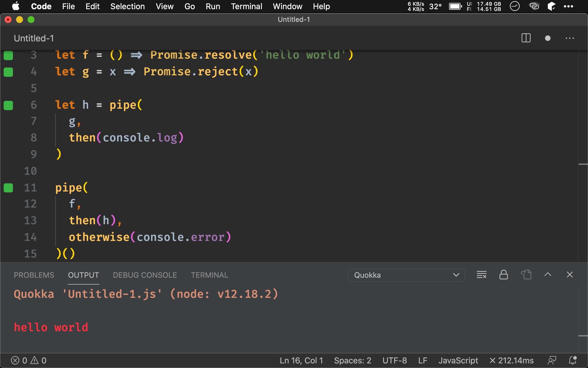Image resolution: width=588 pixels, height=368 pixels.
Task: Open the Code application menu
Action: click(41, 6)
